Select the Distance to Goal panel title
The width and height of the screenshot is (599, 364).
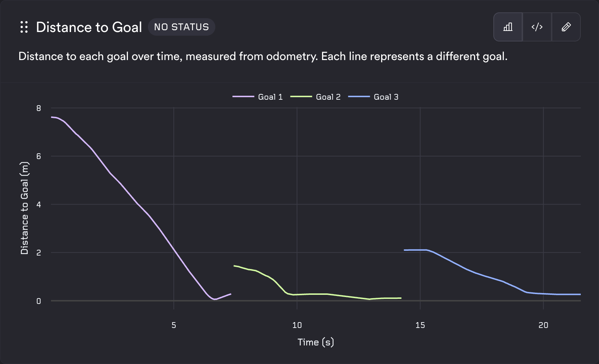tap(89, 27)
